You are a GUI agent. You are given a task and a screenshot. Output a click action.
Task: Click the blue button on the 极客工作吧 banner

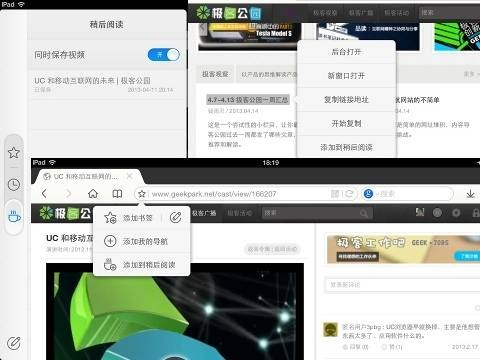pos(467,256)
